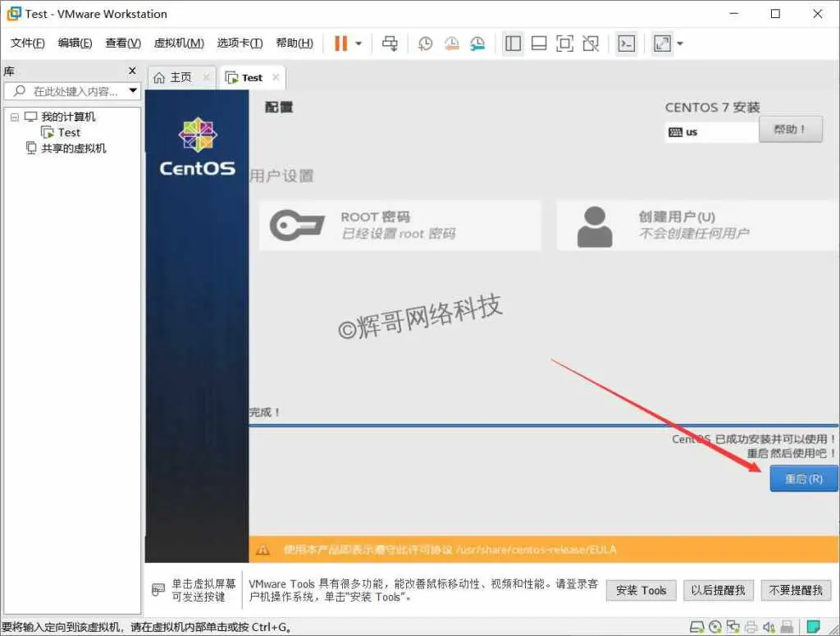The height and width of the screenshot is (636, 840).
Task: Close the 主页 tab
Action: [x=206, y=77]
